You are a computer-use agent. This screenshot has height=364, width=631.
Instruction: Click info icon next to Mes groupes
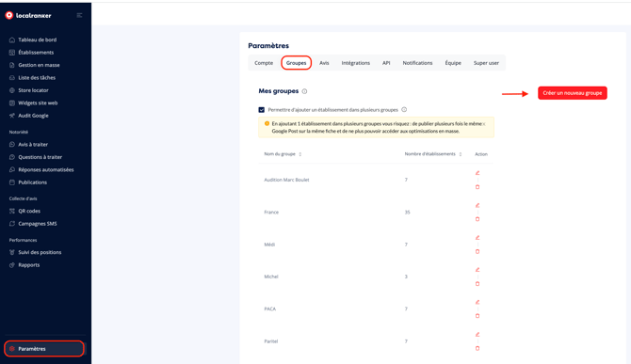click(x=304, y=91)
